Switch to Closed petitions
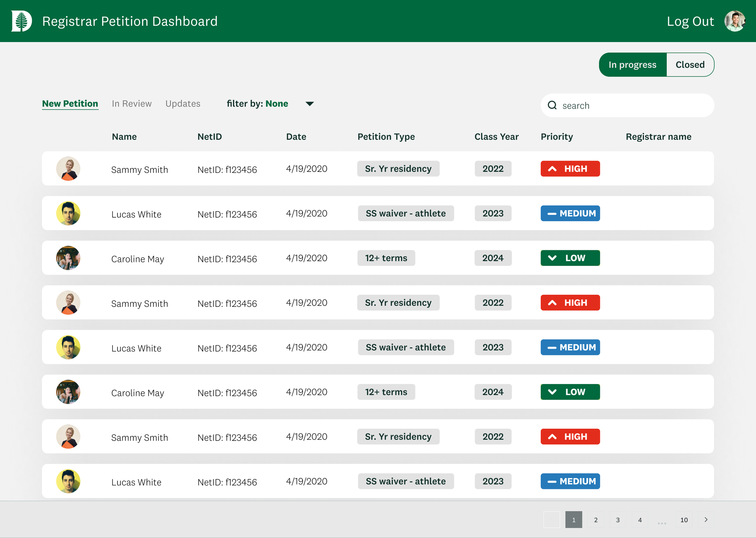This screenshot has height=538, width=756. [x=690, y=64]
